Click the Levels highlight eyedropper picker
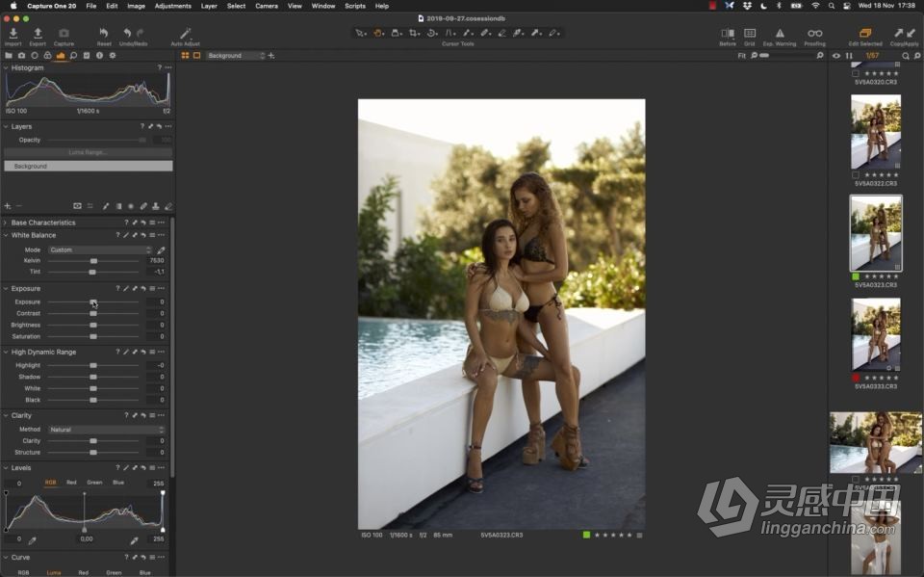924x577 pixels. (x=135, y=539)
